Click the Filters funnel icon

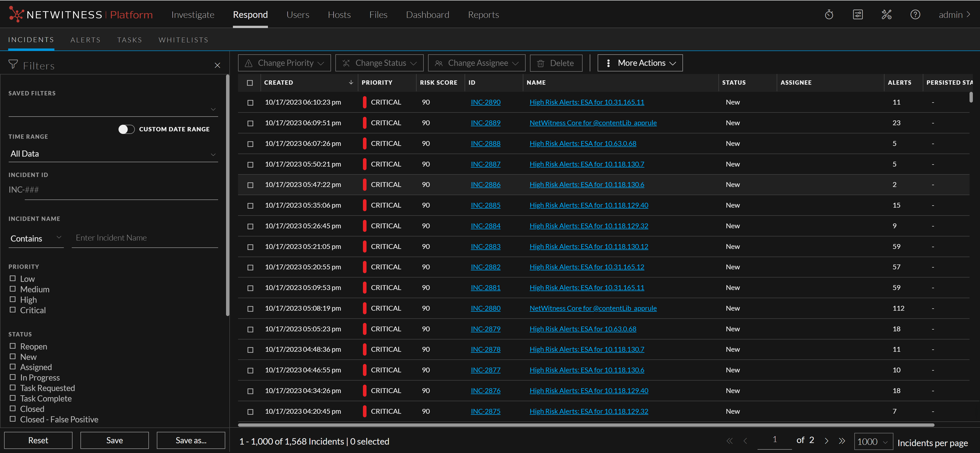[x=13, y=64]
